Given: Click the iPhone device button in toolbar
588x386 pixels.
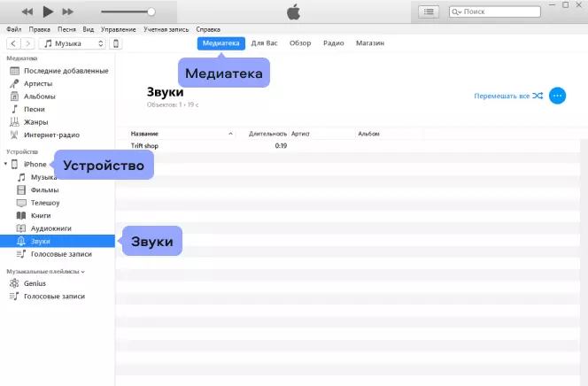Looking at the screenshot, I should pos(116,43).
